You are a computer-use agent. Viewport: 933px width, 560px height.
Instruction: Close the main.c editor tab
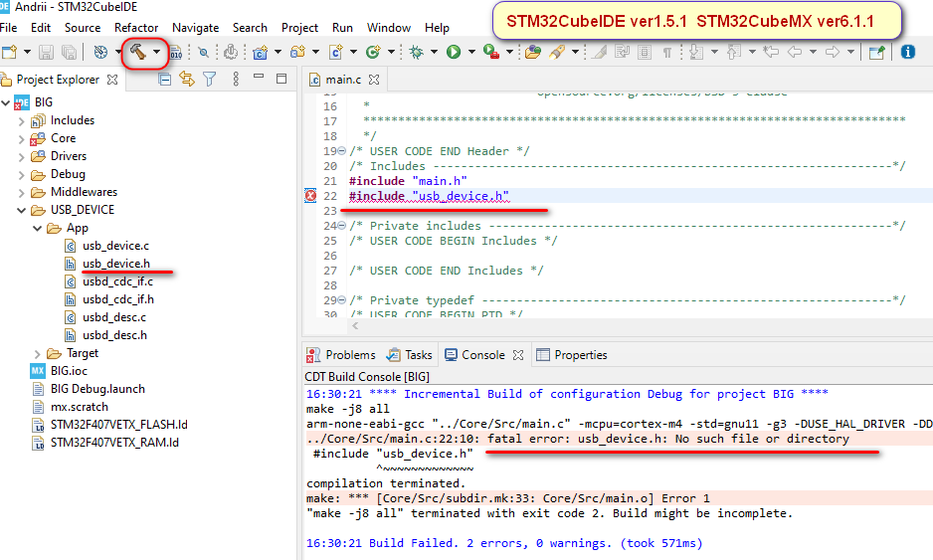coord(374,80)
